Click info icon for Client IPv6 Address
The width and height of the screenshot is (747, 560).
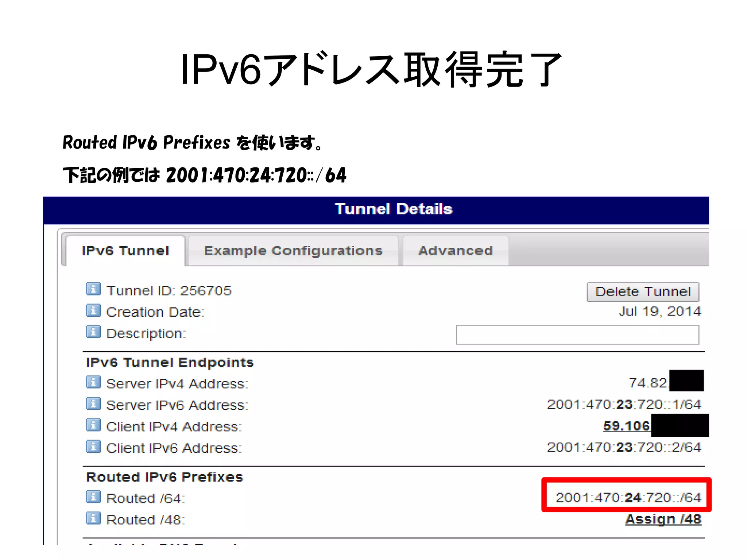coord(93,447)
